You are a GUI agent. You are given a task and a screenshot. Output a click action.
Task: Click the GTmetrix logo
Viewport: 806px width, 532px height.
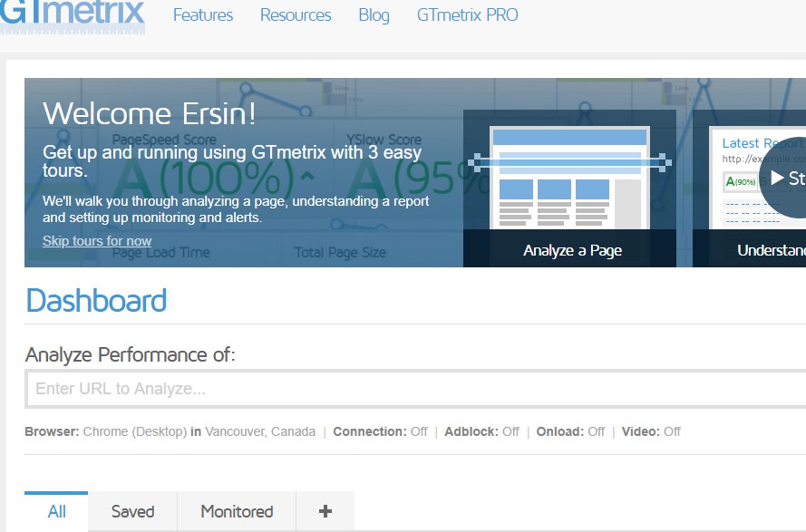(x=73, y=15)
